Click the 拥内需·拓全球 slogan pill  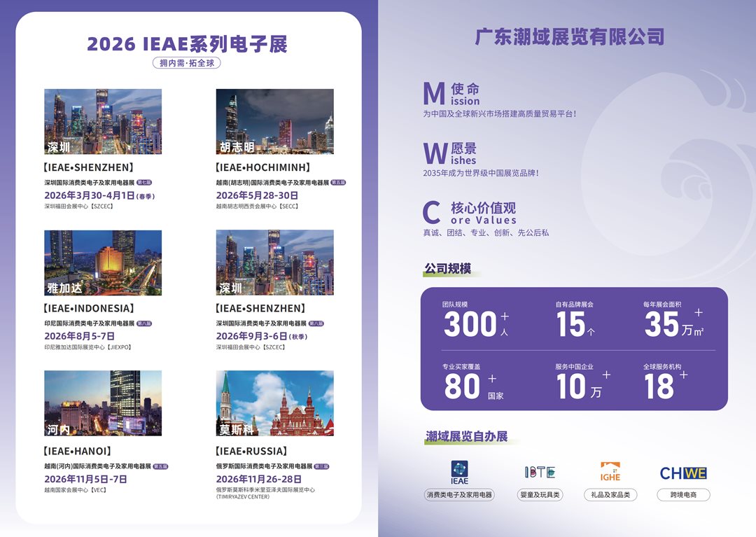pos(187,63)
